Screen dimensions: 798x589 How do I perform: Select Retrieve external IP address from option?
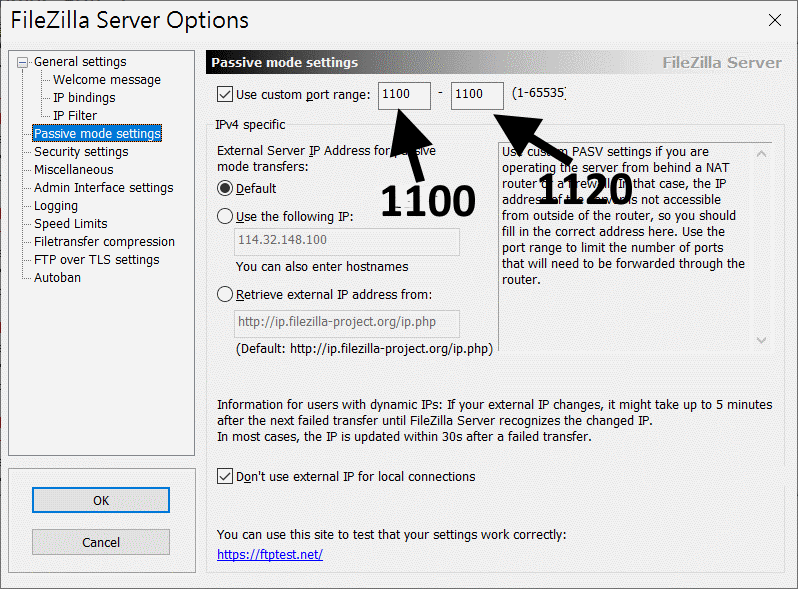pyautogui.click(x=225, y=294)
